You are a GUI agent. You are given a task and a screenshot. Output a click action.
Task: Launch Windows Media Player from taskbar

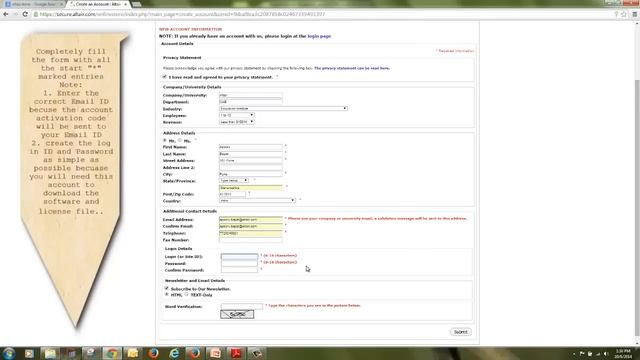29,353
